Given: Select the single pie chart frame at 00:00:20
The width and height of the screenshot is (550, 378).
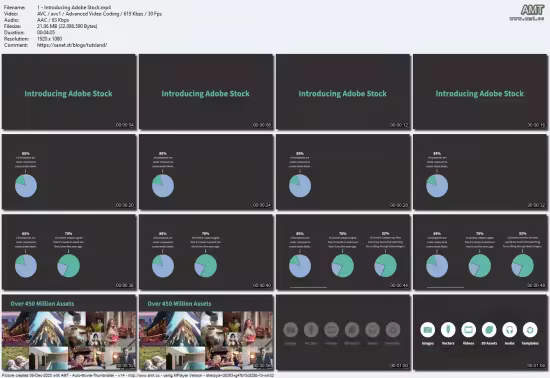Looking at the screenshot, I should [x=69, y=172].
